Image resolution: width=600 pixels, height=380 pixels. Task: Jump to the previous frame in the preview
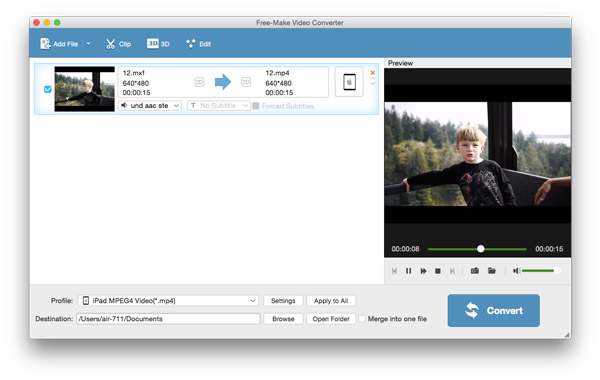click(x=394, y=271)
